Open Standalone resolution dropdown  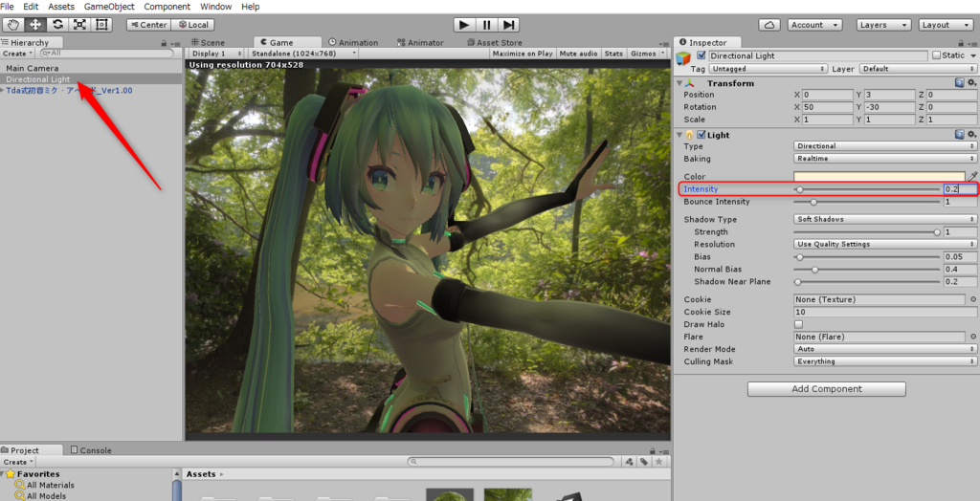click(x=303, y=54)
